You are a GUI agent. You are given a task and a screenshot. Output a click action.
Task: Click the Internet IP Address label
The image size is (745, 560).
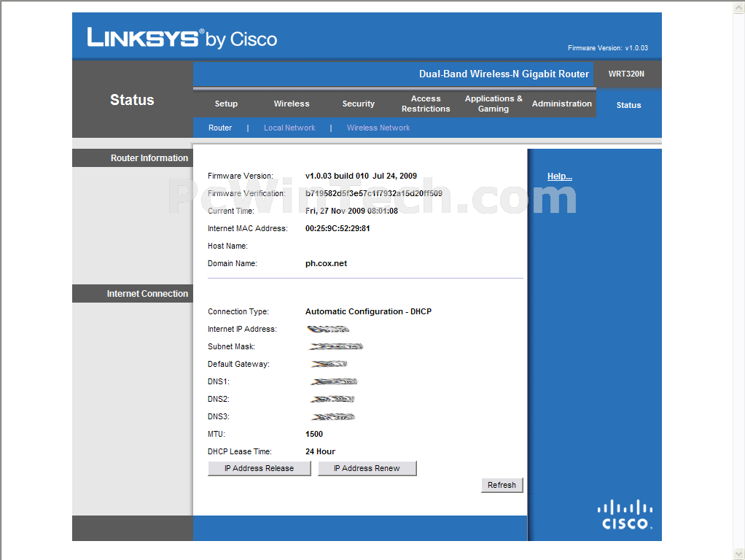tap(242, 329)
